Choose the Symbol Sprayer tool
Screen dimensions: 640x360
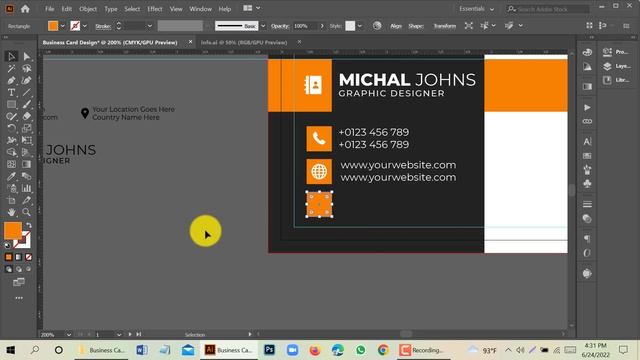[x=11, y=188]
